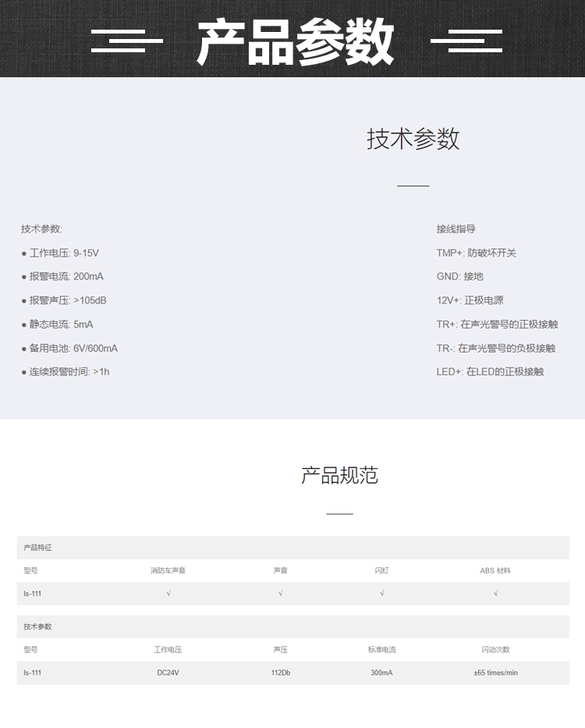The height and width of the screenshot is (728, 585).
Task: Click the decorative lines left of 产品参数
Action: pos(126,41)
